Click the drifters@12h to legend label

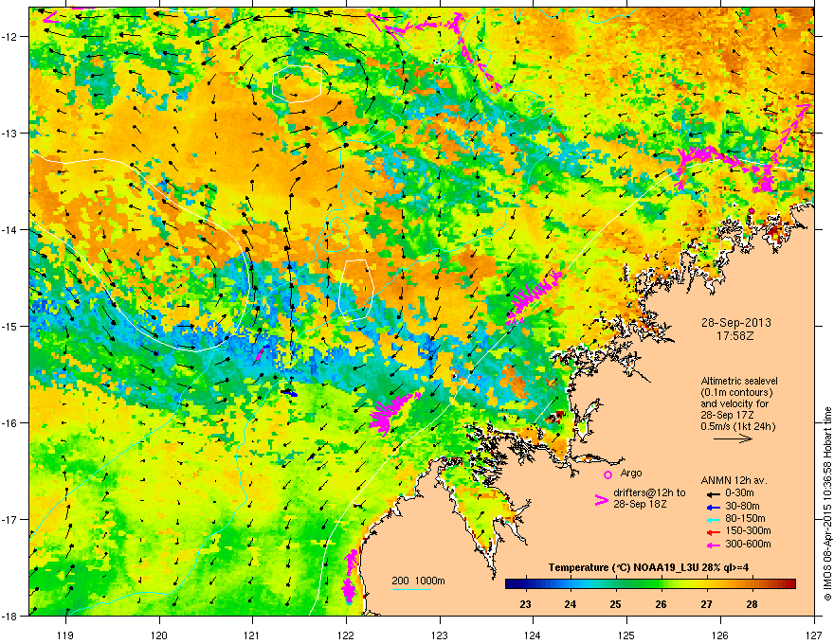coord(649,493)
